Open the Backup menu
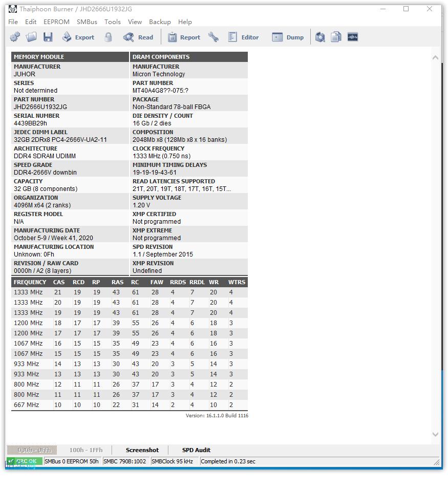 pyautogui.click(x=160, y=22)
